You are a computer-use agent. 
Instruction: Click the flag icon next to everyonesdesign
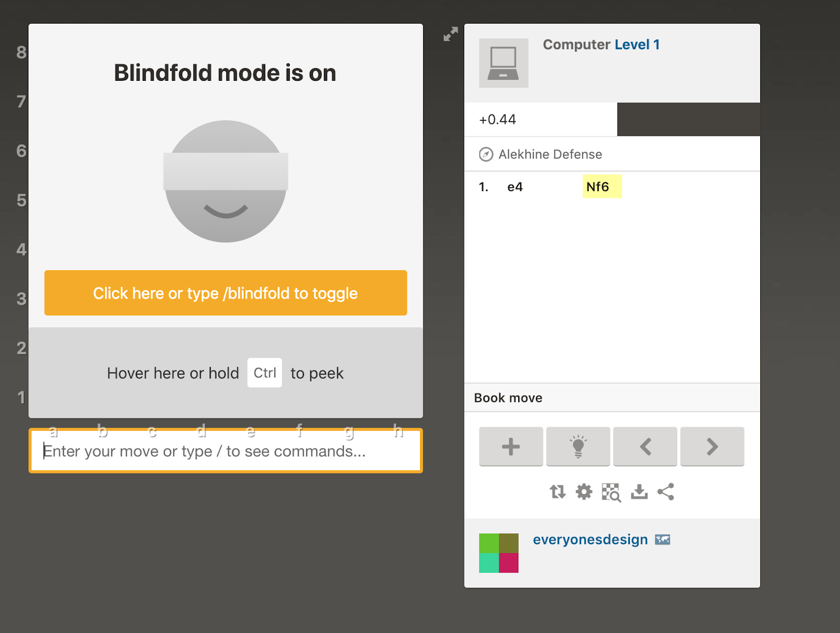(x=663, y=540)
